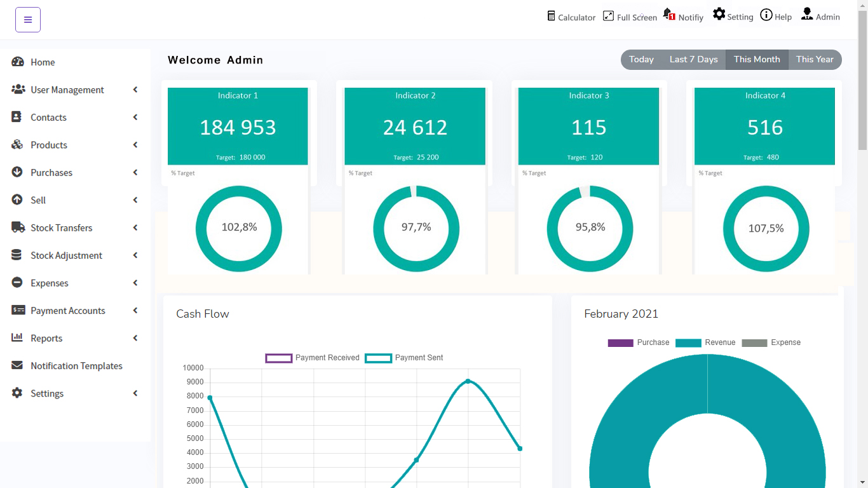The height and width of the screenshot is (488, 868).
Task: Open the Home sidebar link
Action: [43, 62]
